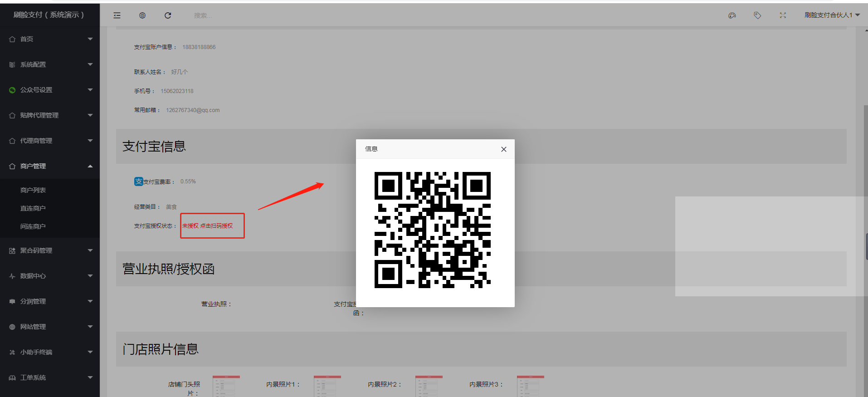Viewport: 868px width, 397px height.
Task: Expand the 系统配置 menu arrow
Action: [x=90, y=64]
